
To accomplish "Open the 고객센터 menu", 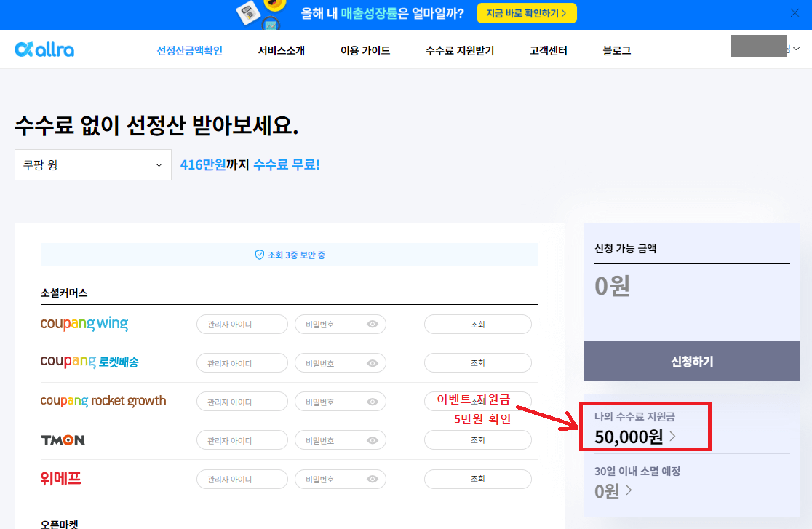I will pos(549,50).
